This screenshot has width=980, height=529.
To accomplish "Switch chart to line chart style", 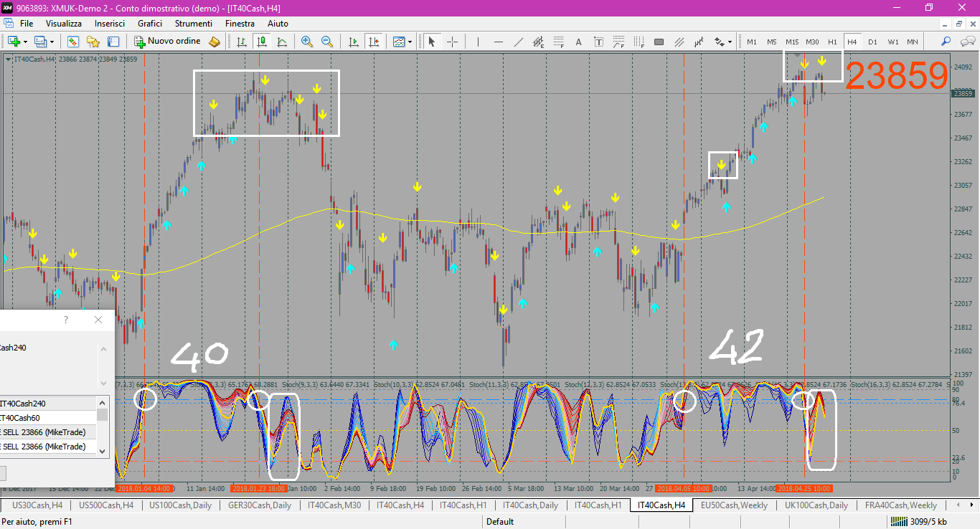I will 282,42.
